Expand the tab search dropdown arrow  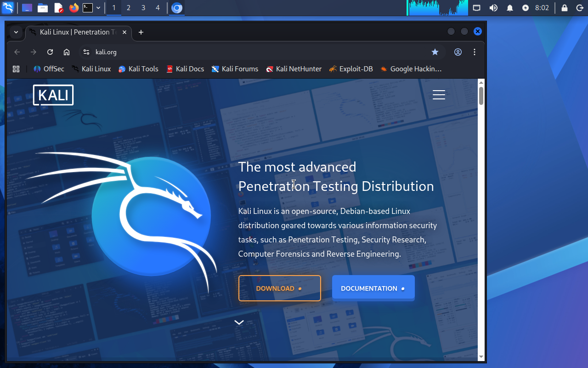pyautogui.click(x=16, y=32)
